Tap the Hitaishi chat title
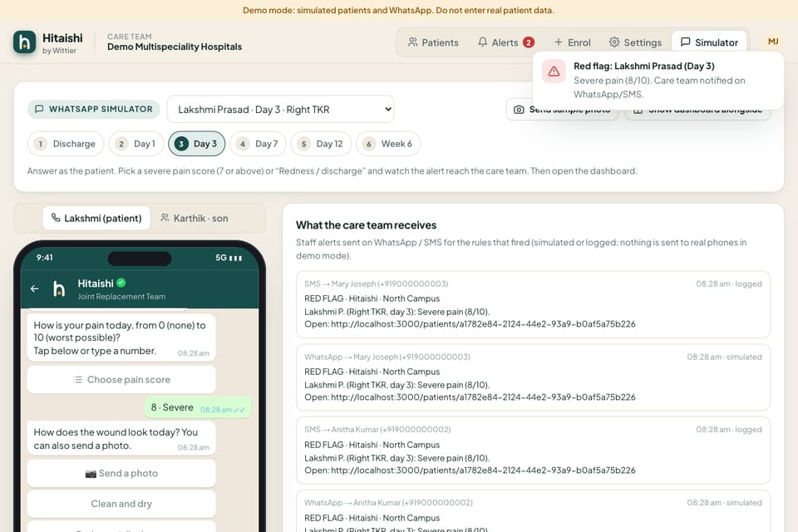The height and width of the screenshot is (532, 798). pos(96,283)
